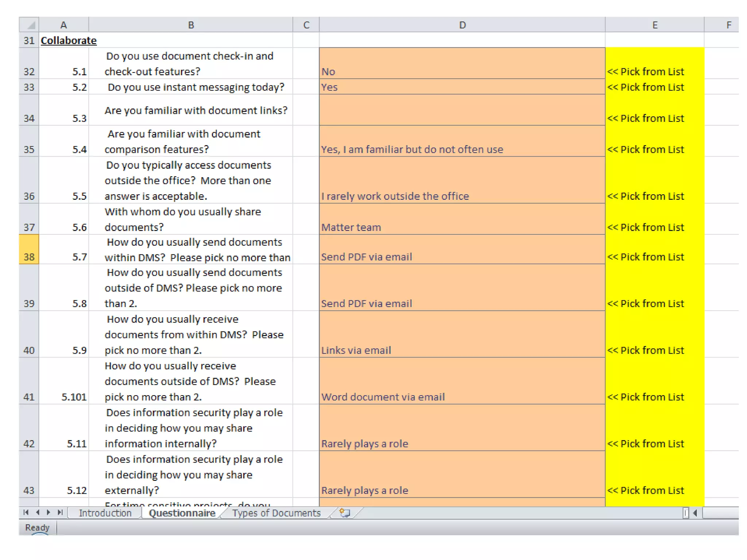
Task: Click the horizontal scrollbar track
Action: 720,513
